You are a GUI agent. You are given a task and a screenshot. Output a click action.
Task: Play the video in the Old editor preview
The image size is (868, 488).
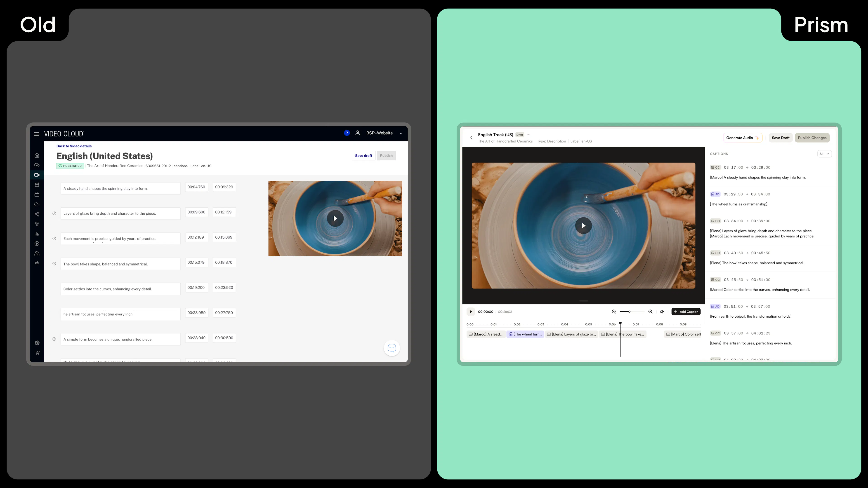[x=335, y=218]
